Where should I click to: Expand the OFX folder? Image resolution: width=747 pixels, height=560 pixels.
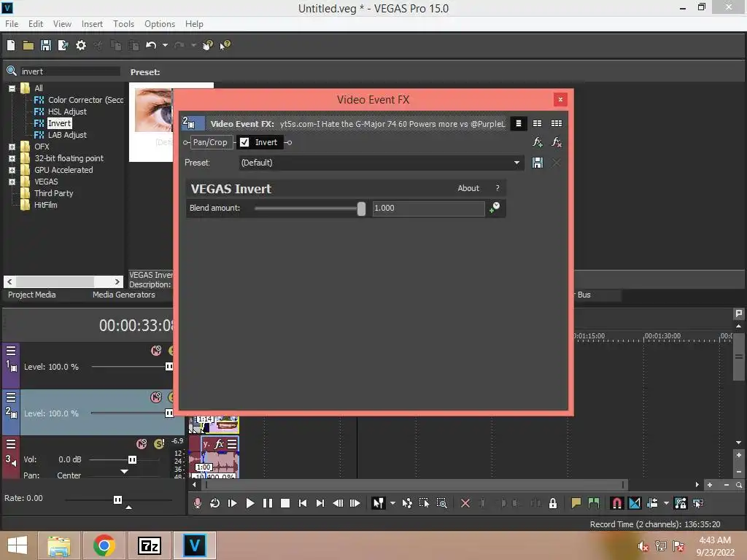pyautogui.click(x=12, y=147)
